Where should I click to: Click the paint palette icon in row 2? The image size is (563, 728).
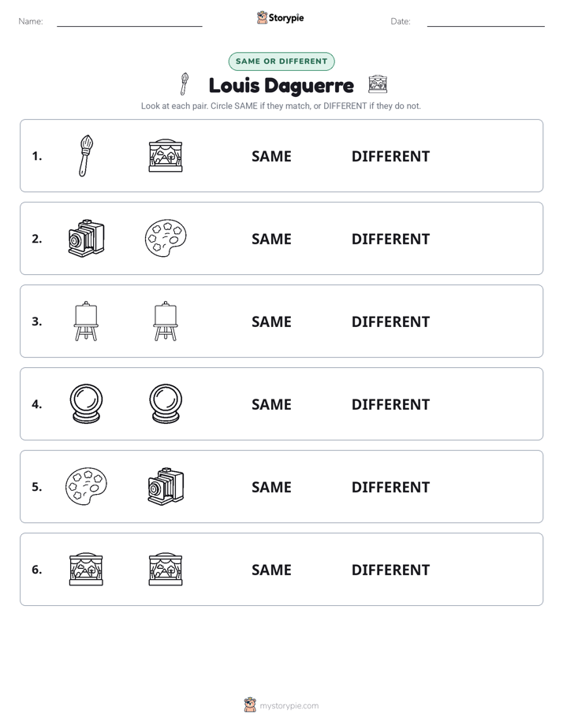pos(166,238)
